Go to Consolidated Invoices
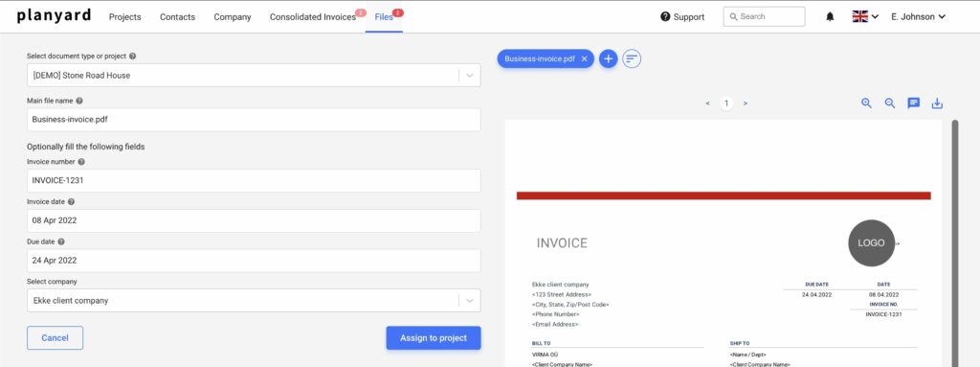Image resolution: width=980 pixels, height=367 pixels. pyautogui.click(x=313, y=17)
